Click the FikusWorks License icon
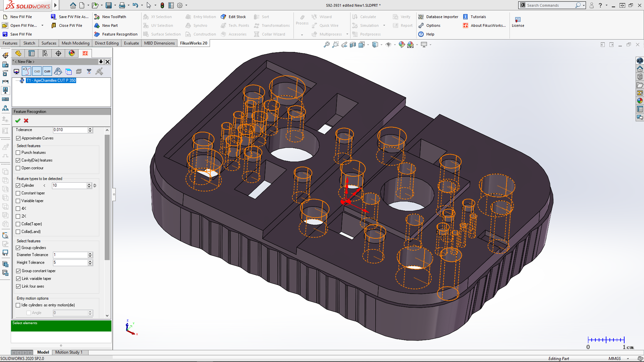Screen dimensions: 644x362 pos(518,20)
